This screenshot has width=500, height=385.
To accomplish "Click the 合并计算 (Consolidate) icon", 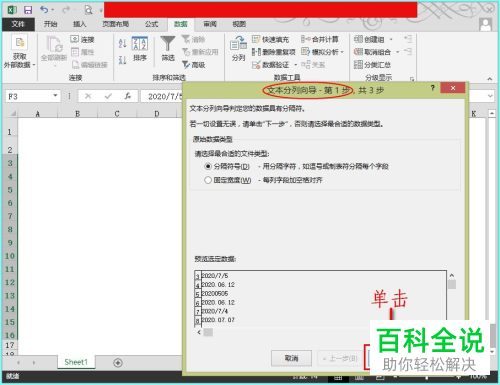I will [x=305, y=39].
